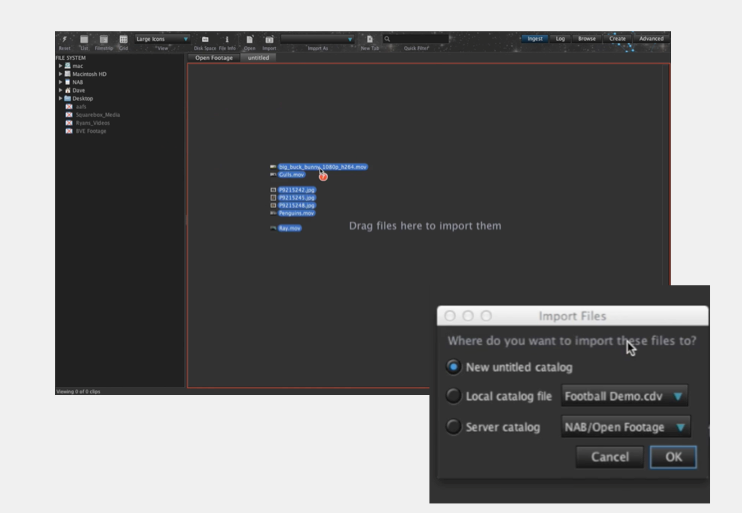Click the File Info icon
The height and width of the screenshot is (513, 742).
click(x=227, y=39)
